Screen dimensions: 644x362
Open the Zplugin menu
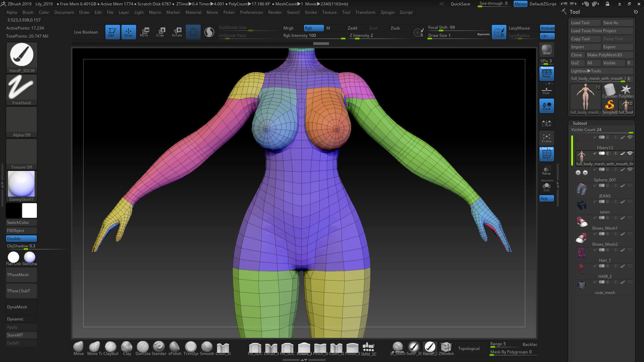click(x=387, y=12)
